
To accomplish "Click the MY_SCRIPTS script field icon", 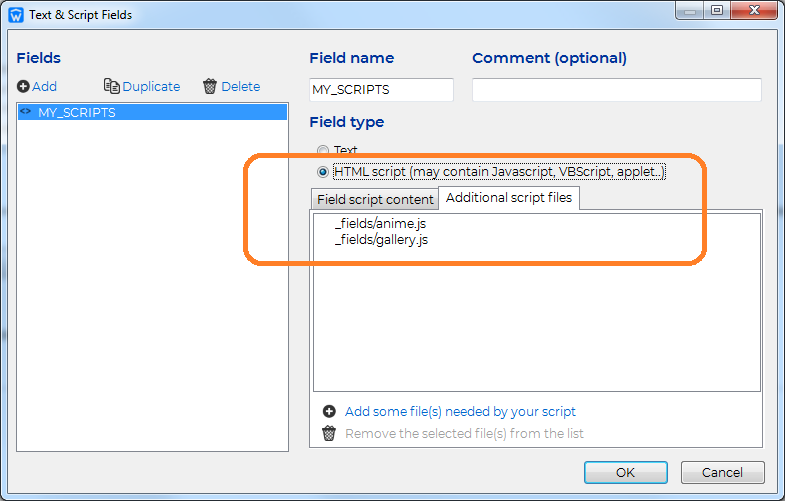I will [x=26, y=112].
